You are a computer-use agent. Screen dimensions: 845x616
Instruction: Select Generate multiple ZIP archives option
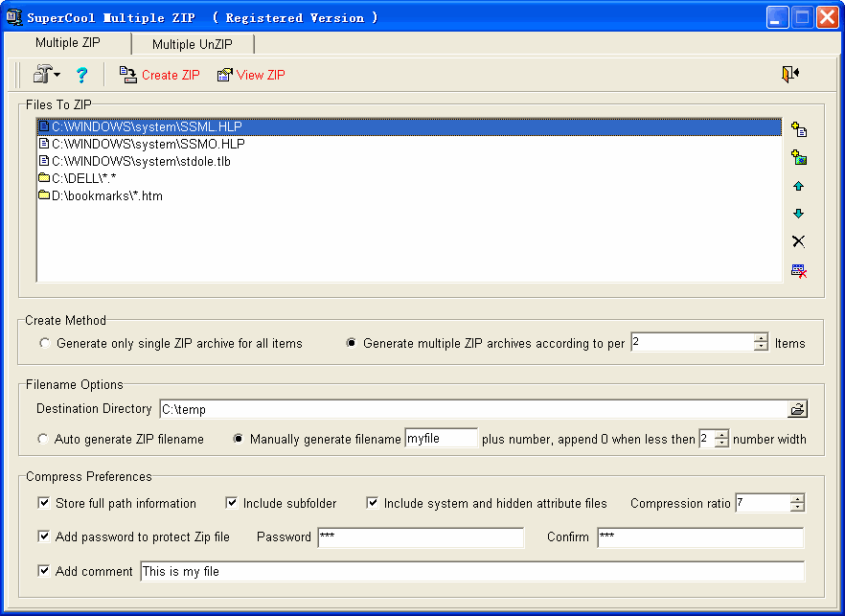[x=352, y=343]
